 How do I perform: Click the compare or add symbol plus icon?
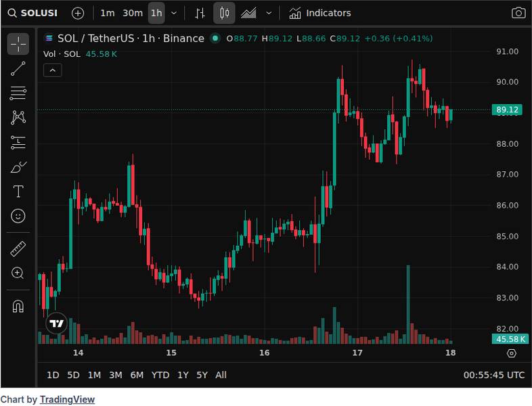click(78, 14)
